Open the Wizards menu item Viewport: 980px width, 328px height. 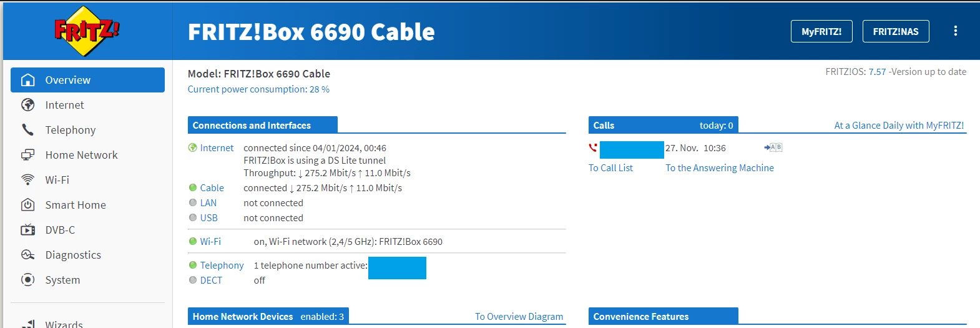click(64, 324)
